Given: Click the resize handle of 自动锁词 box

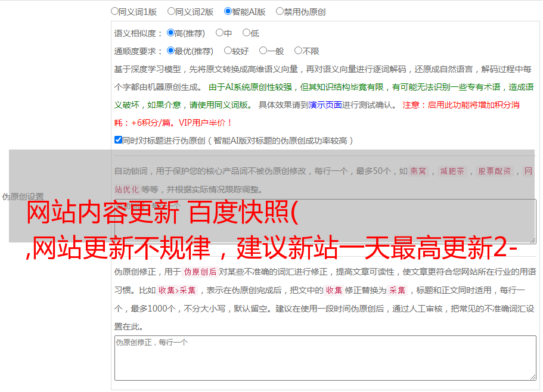Looking at the screenshot, I should click(532, 239).
